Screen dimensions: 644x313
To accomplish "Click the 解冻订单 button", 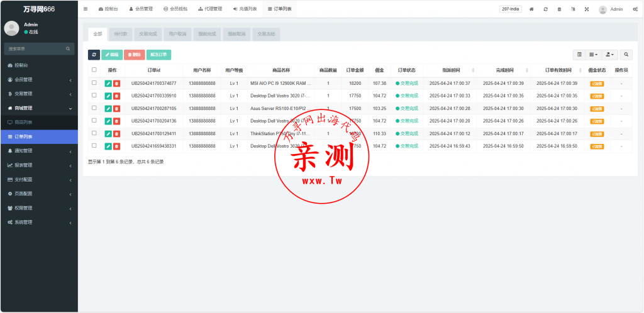I will tap(158, 55).
